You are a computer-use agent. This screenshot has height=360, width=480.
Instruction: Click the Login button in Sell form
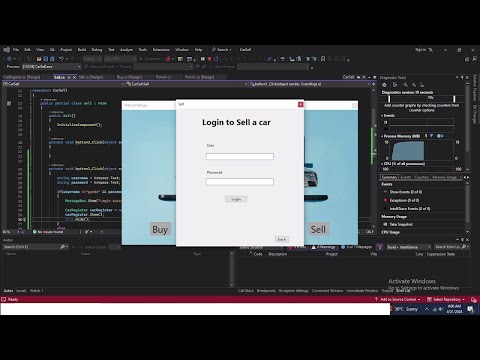(236, 199)
